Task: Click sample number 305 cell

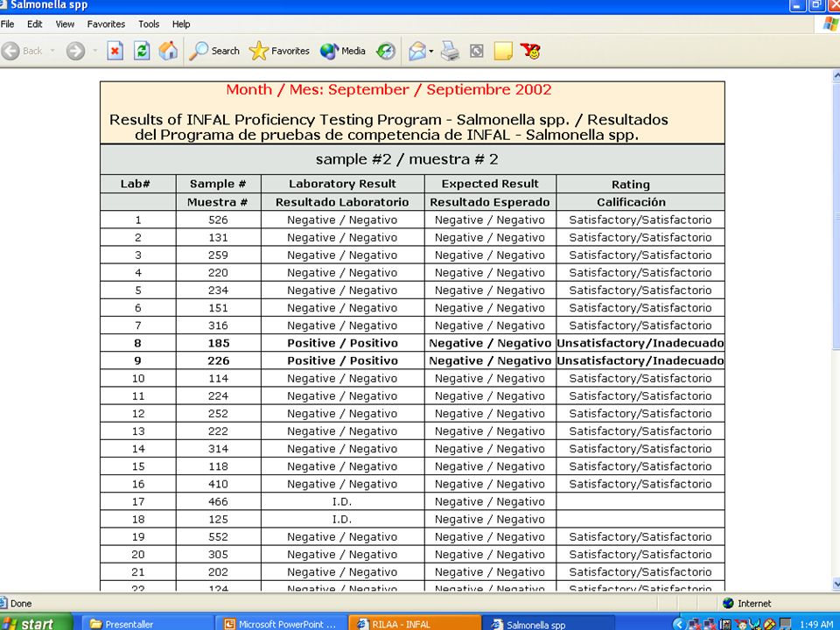Action: [218, 555]
